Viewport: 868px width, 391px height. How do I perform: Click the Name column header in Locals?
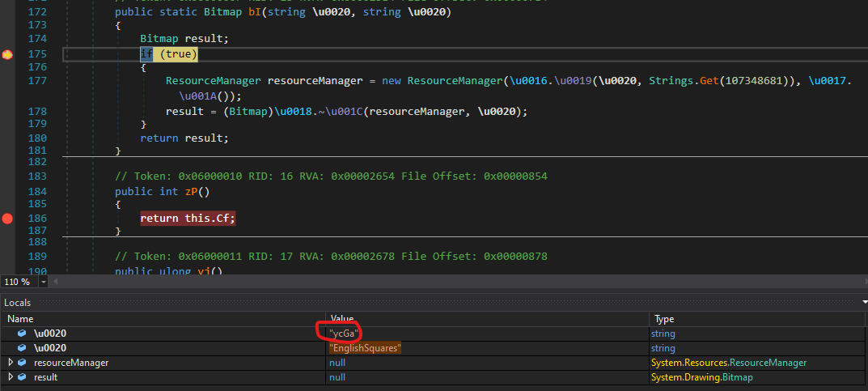[x=162, y=319]
